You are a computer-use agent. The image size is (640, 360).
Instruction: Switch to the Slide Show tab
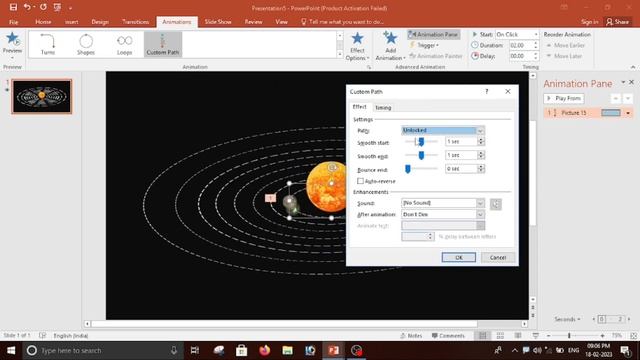pos(218,22)
